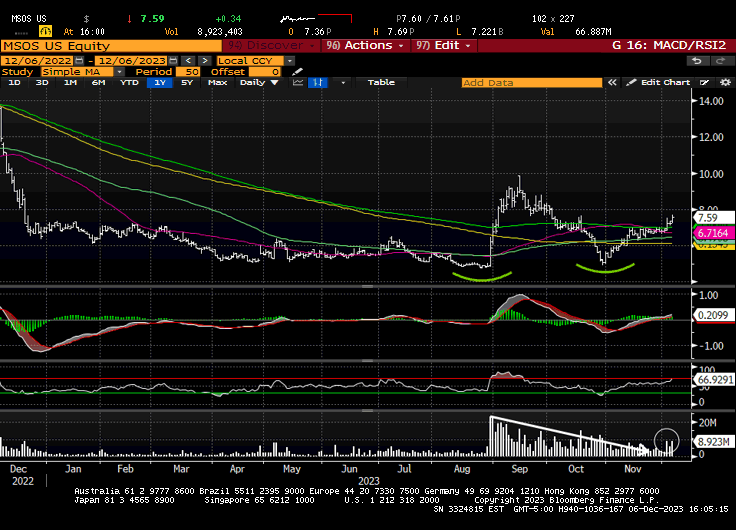736x530 pixels.
Task: Select the 1Y range tab
Action: (x=160, y=83)
